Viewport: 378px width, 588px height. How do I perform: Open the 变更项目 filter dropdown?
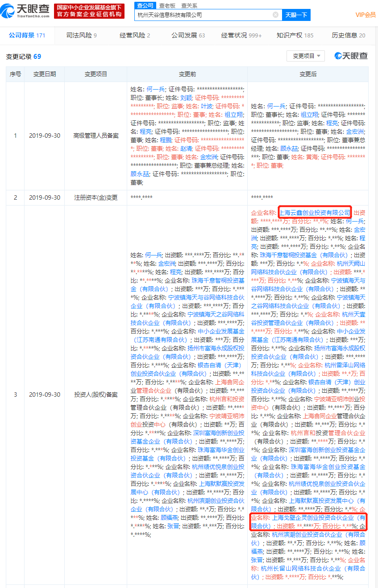tap(306, 56)
